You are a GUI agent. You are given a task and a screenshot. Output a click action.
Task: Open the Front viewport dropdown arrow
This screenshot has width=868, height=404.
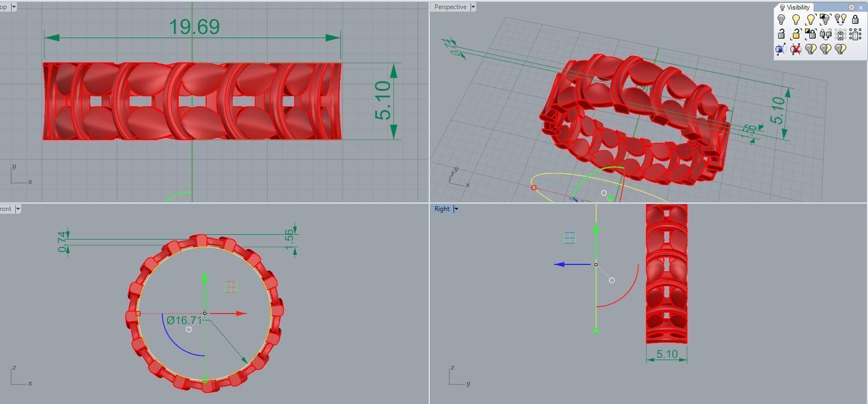(17, 209)
